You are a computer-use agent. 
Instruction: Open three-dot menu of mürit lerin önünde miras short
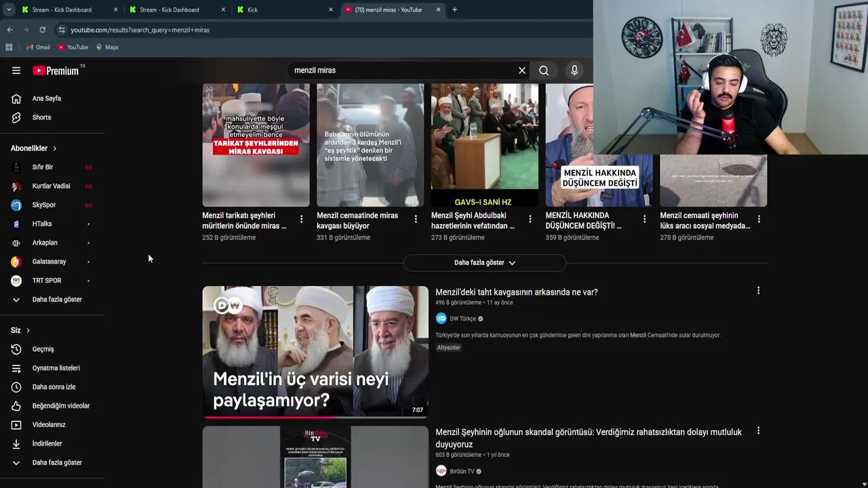point(301,219)
